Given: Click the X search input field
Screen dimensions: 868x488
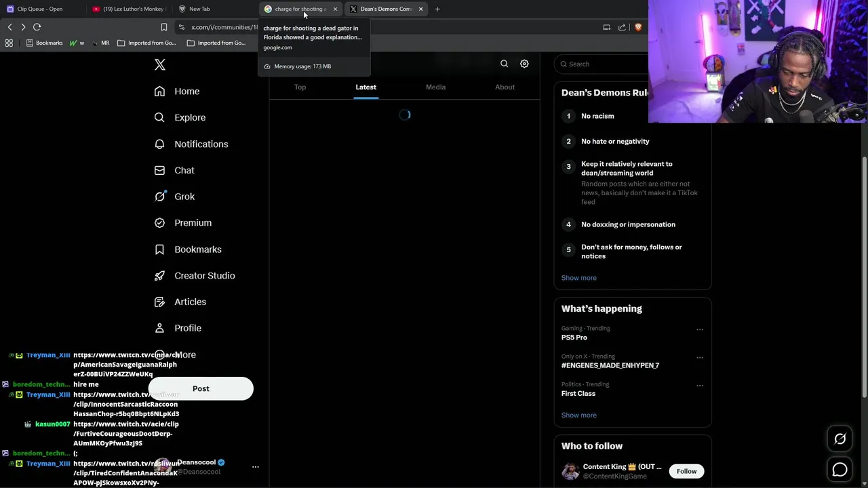Looking at the screenshot, I should 600,64.
